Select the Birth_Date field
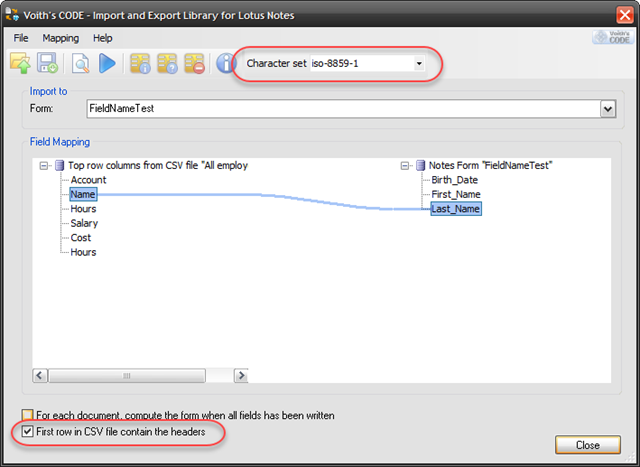This screenshot has height=467, width=640. tap(454, 180)
